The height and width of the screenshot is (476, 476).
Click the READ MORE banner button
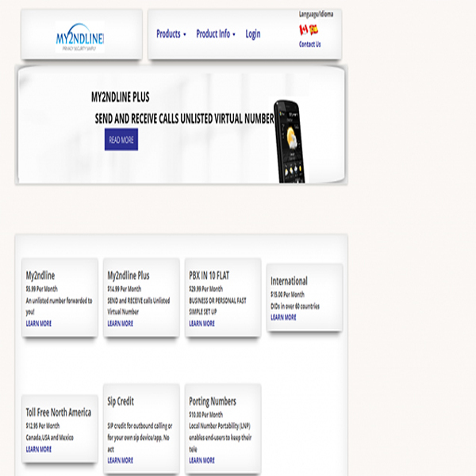(x=121, y=140)
